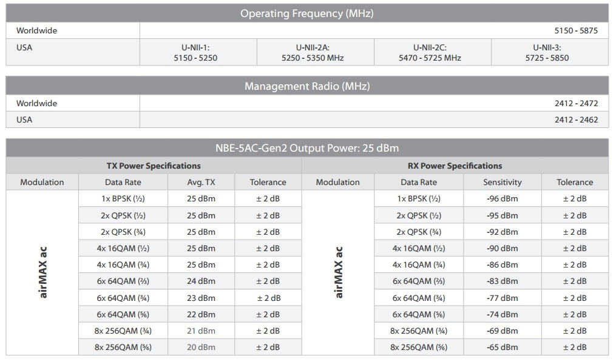The image size is (616, 364).
Task: Select 'Worldwide' in the Management Radio table
Action: [x=36, y=103]
